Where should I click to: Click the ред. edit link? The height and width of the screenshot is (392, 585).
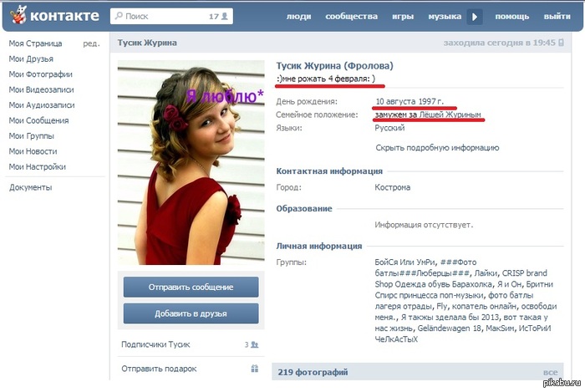(91, 43)
